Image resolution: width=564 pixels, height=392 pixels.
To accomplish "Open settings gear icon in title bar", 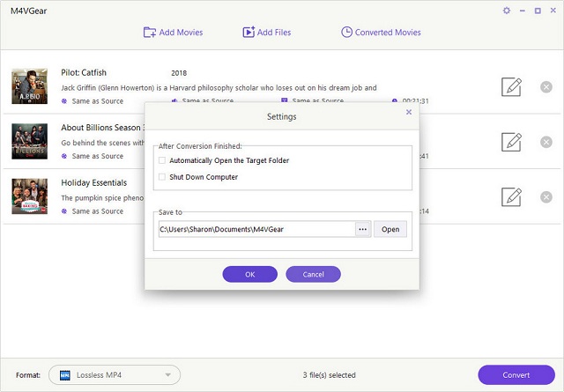I will click(x=506, y=11).
